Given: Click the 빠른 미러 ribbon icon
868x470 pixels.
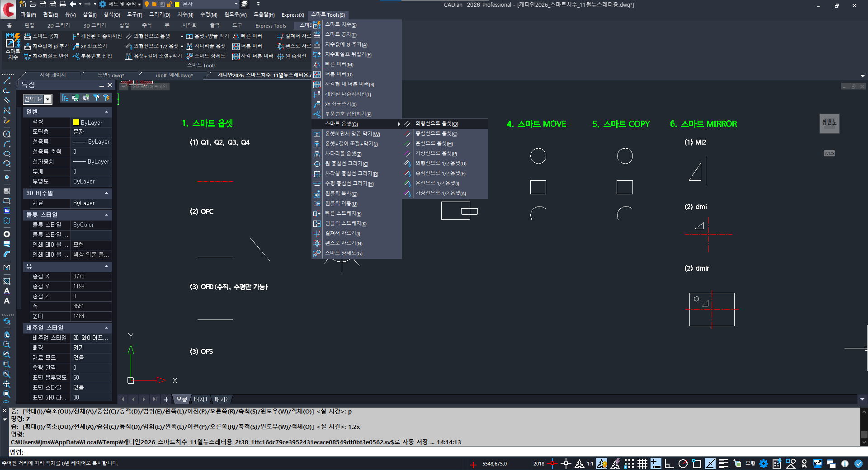Looking at the screenshot, I should click(247, 36).
